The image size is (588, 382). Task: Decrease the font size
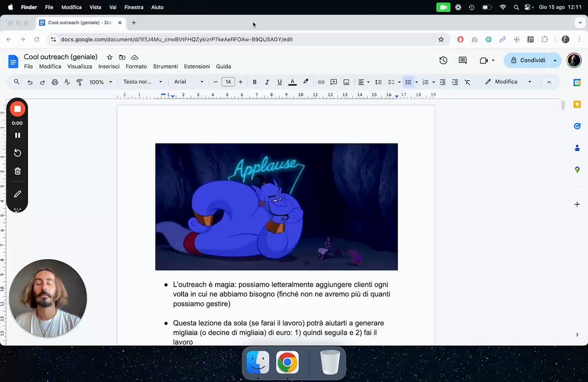click(x=215, y=82)
